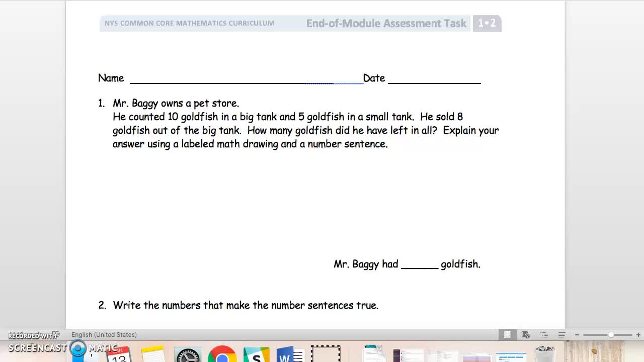Launch Google Chrome from the Dock
Viewport: 644px width, 362px height.
222,354
